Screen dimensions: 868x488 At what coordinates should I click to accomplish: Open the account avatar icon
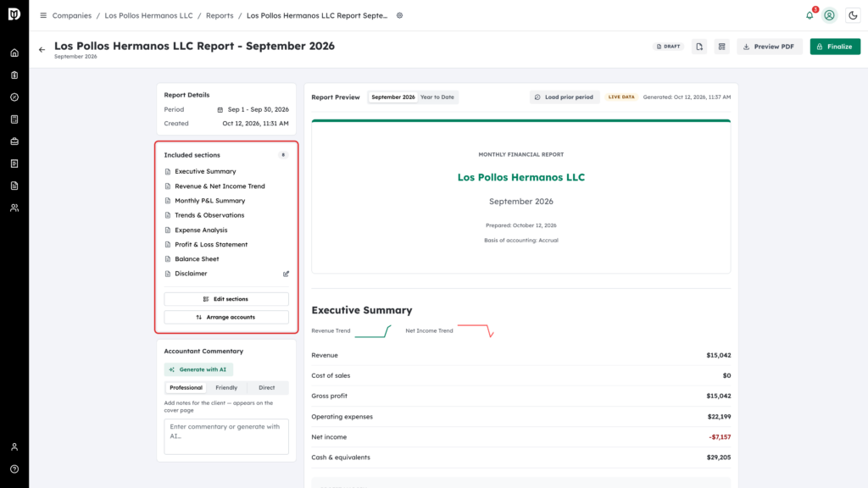point(829,15)
